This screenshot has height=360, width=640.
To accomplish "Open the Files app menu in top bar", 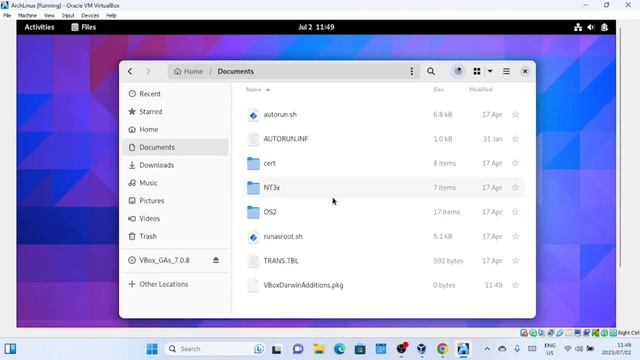I will [84, 27].
